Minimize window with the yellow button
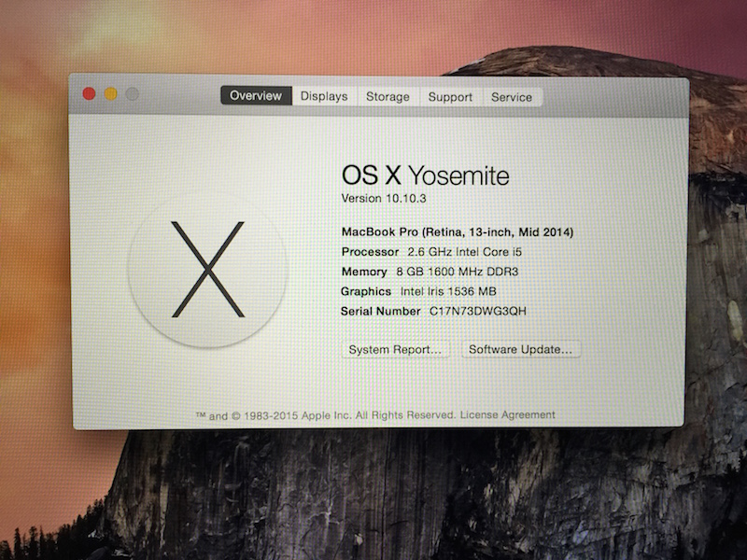Screen dimensions: 747x560 tap(110, 94)
